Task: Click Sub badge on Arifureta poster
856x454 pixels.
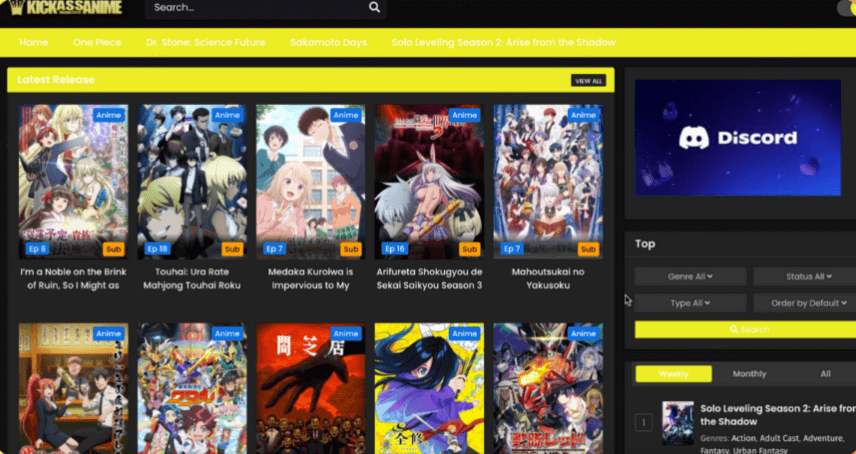Action: (469, 248)
